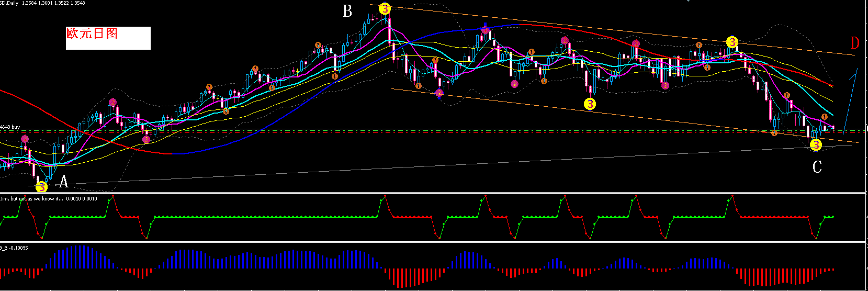
Task: Click the white letter C wave label
Action: 817,167
